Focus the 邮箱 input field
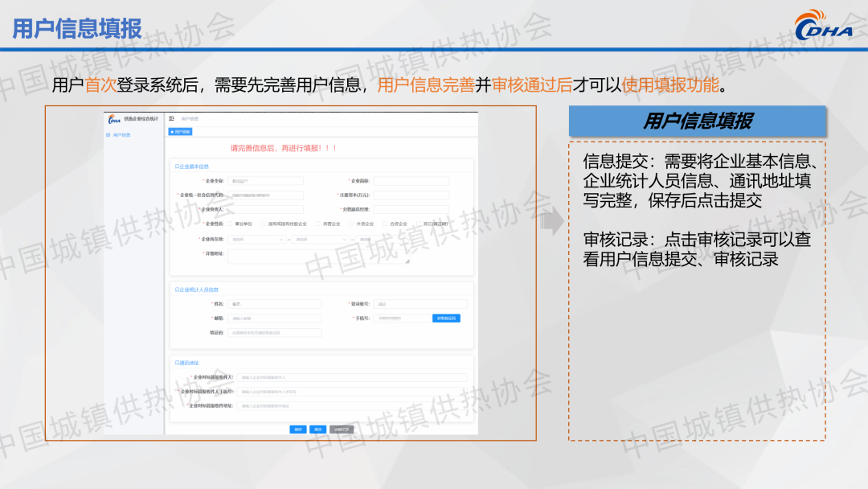This screenshot has height=489, width=868. click(x=275, y=318)
